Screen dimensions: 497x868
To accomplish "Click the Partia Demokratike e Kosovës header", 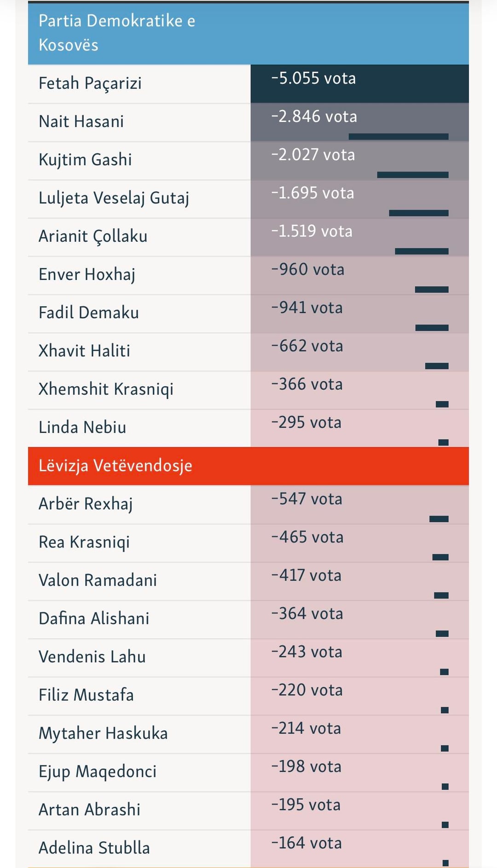I will tap(117, 33).
